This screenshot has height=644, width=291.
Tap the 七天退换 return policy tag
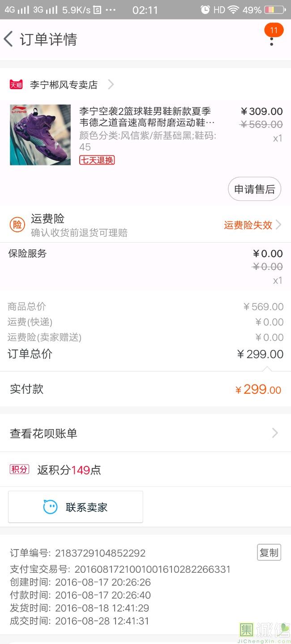click(97, 160)
